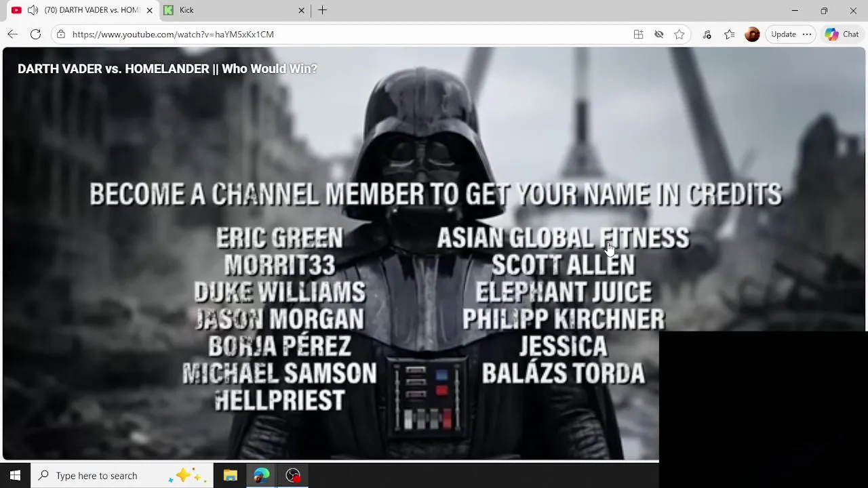Click the sparkle search highlights icon in the taskbar search box
This screenshot has width=868, height=488.
[186, 476]
